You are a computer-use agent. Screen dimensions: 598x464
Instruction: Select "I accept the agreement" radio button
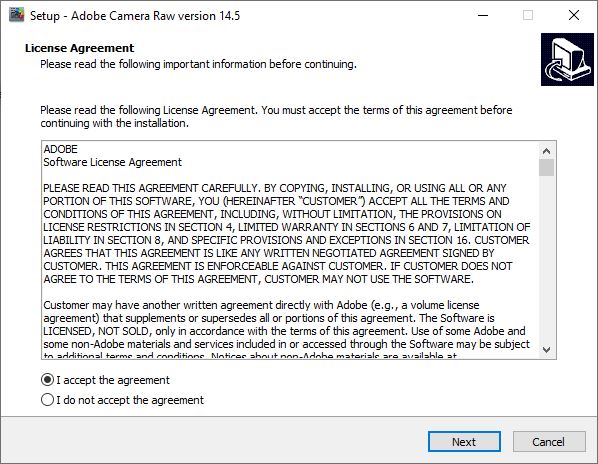tap(47, 380)
